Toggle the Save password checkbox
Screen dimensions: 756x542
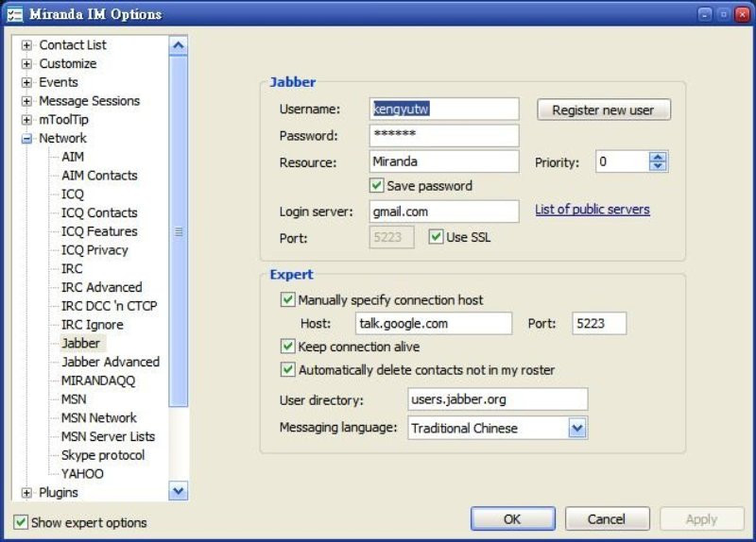point(376,185)
